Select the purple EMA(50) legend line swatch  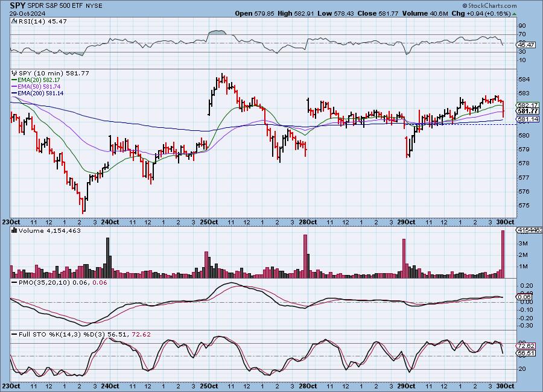pyautogui.click(x=14, y=87)
